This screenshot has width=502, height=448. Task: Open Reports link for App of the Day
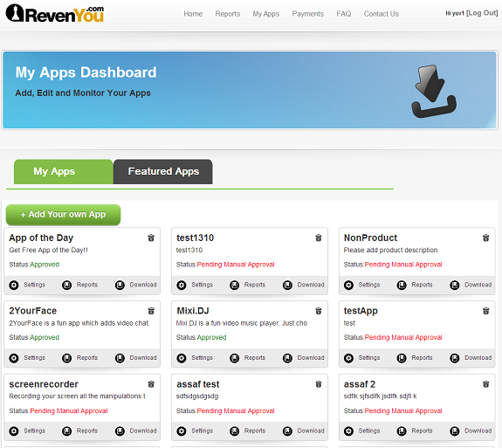(x=87, y=285)
